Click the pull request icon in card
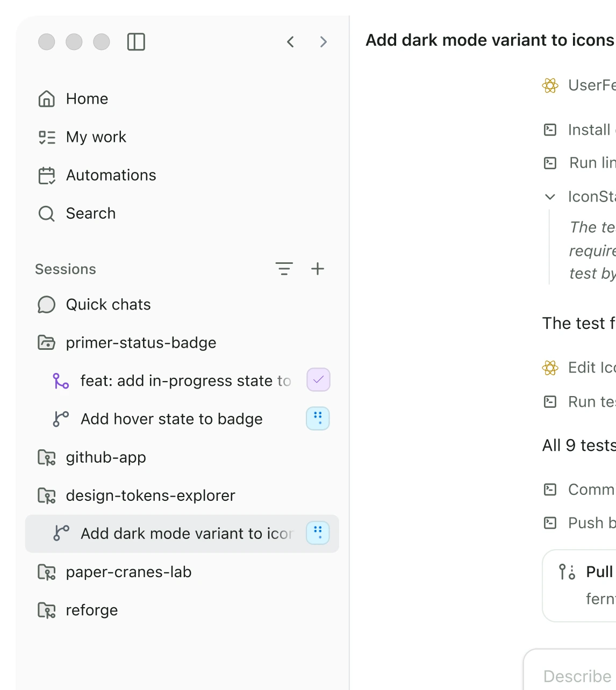This screenshot has height=690, width=616. point(567,572)
